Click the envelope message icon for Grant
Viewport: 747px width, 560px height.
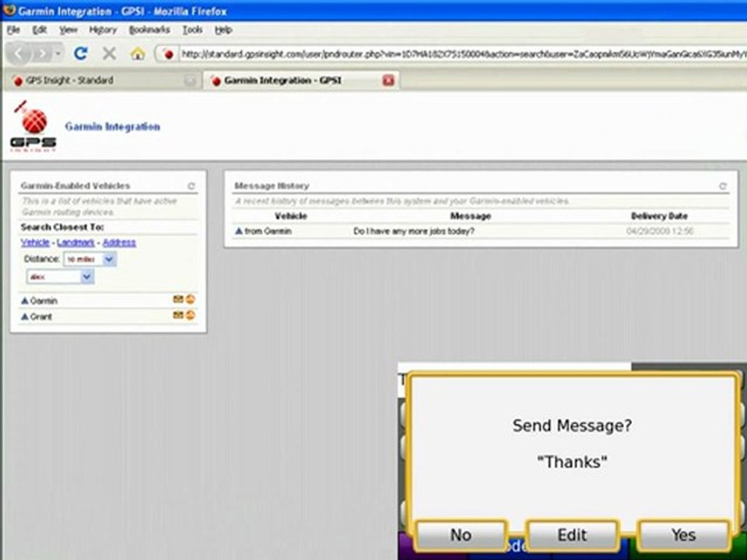[x=178, y=315]
